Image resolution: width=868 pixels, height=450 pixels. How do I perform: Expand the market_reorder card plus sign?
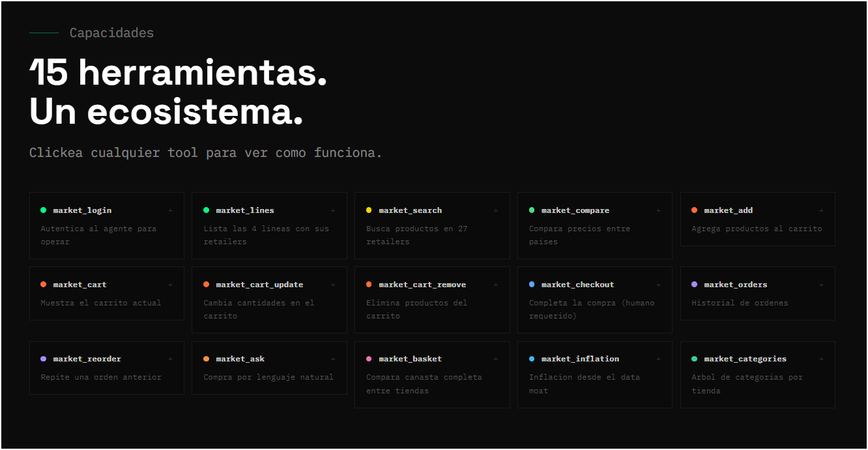[171, 359]
